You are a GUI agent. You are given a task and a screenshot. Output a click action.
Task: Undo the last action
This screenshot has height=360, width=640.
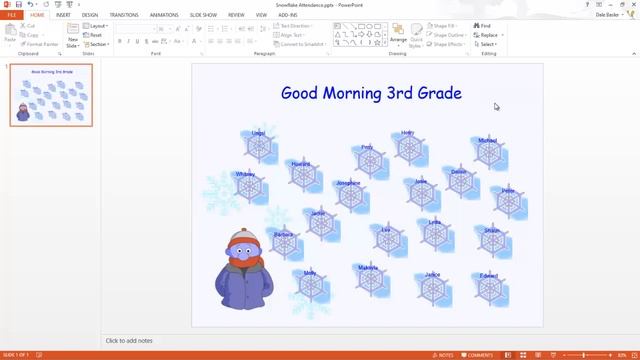(30, 4)
